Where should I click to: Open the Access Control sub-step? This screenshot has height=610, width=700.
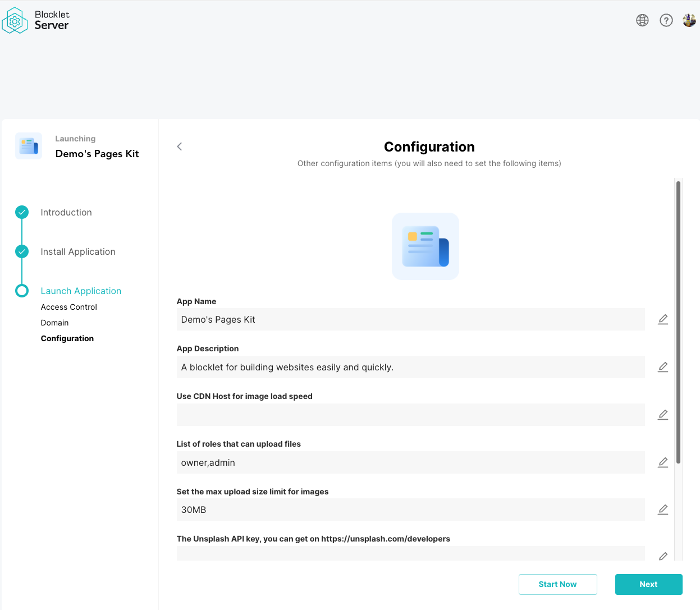click(x=69, y=307)
